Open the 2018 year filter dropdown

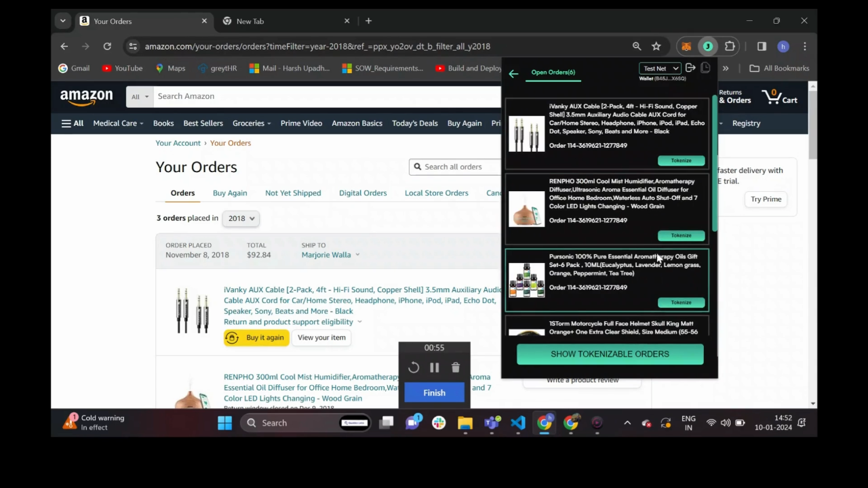click(x=241, y=218)
